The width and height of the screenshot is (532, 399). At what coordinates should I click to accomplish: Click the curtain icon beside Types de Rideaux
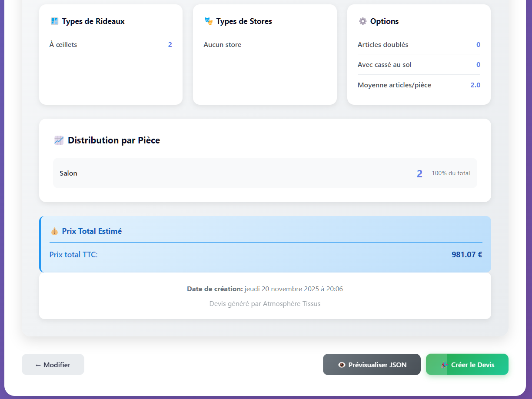coord(54,21)
